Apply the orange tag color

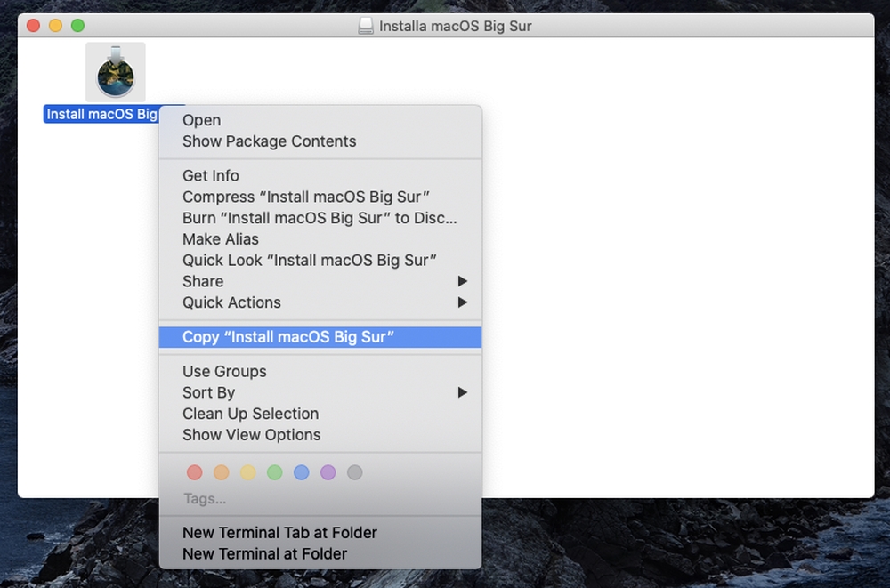pos(222,472)
